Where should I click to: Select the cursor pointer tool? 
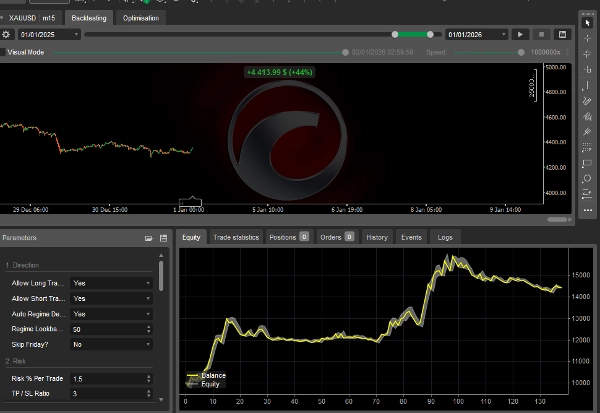587,23
